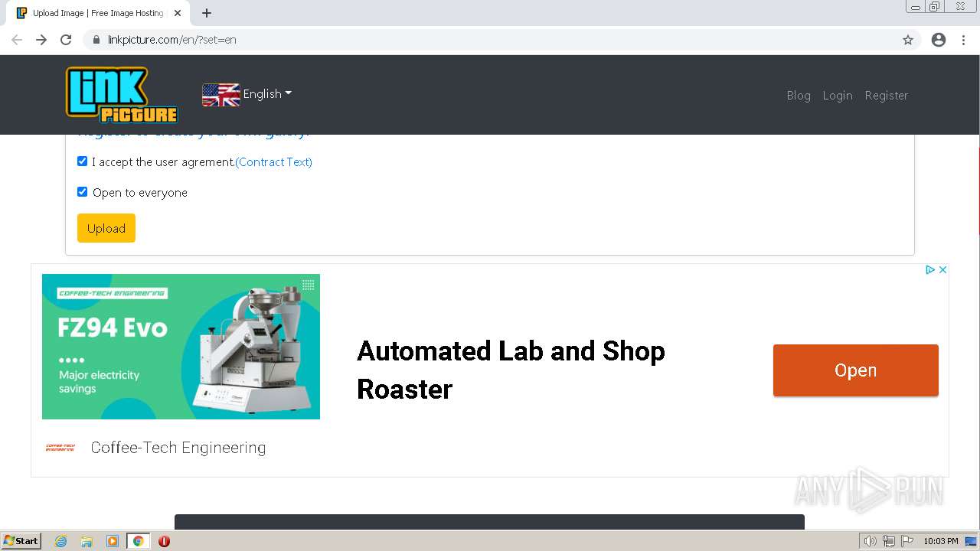The height and width of the screenshot is (551, 980).
Task: Click the AdChoices triangle icon
Action: point(930,269)
